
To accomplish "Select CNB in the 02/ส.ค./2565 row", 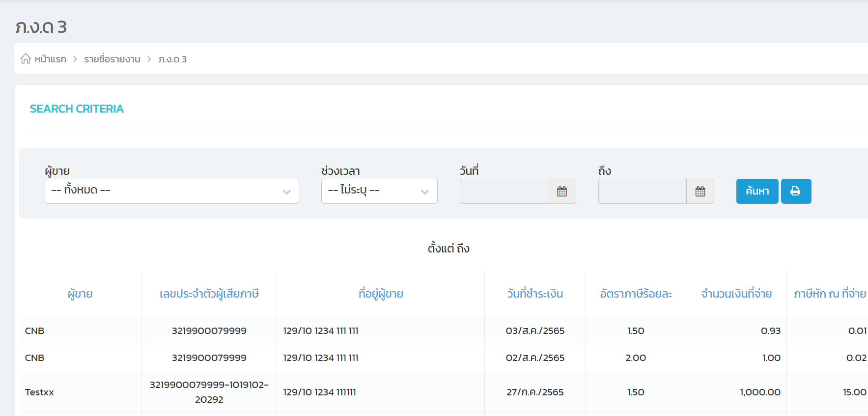I will 34,358.
